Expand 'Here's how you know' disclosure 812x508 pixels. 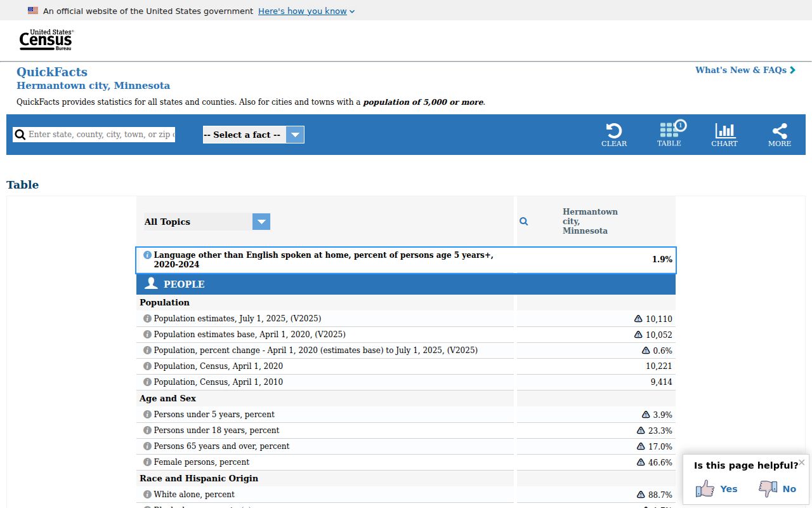[x=306, y=11]
